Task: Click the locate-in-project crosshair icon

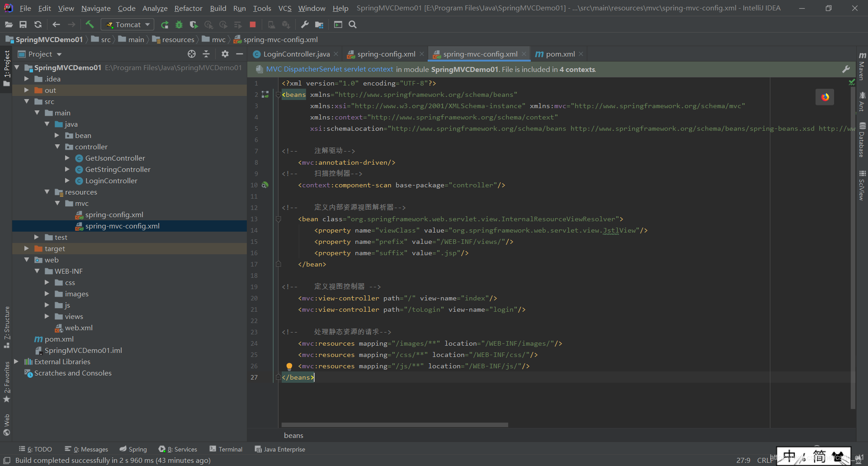Action: (x=192, y=54)
